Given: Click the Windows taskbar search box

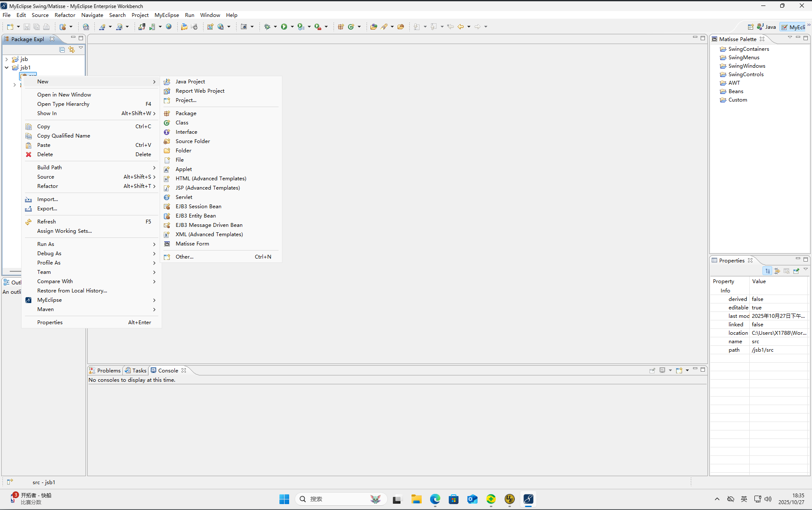Looking at the screenshot, I should tap(341, 499).
